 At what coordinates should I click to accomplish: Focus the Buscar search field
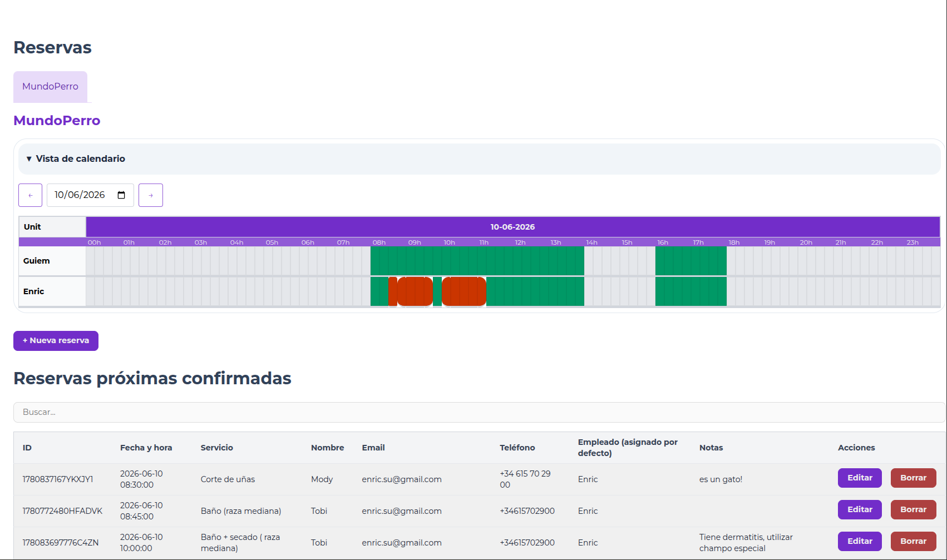click(x=479, y=412)
